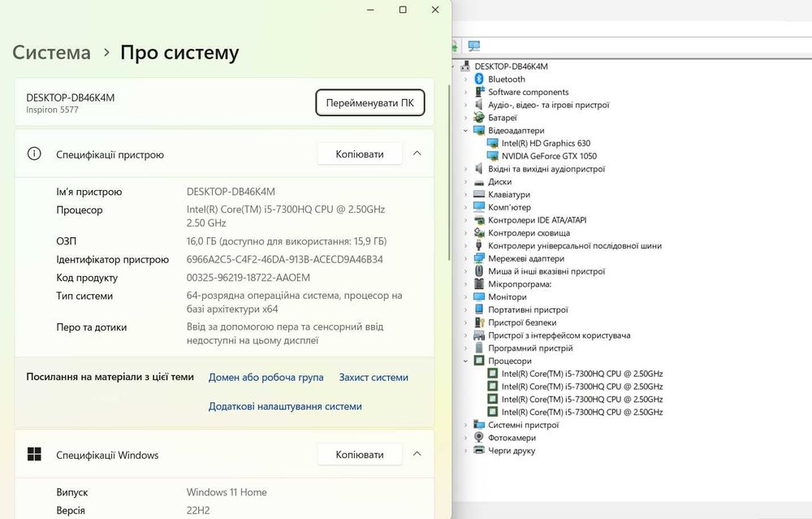Click the Комп'ютер monitor icon
The height and width of the screenshot is (519, 812).
[479, 207]
